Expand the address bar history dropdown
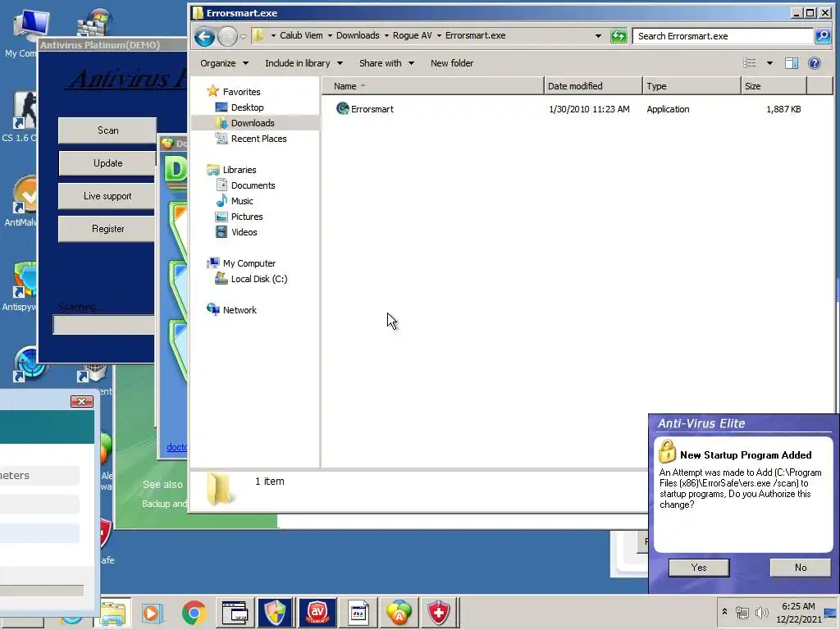The height and width of the screenshot is (630, 840). pyautogui.click(x=598, y=36)
